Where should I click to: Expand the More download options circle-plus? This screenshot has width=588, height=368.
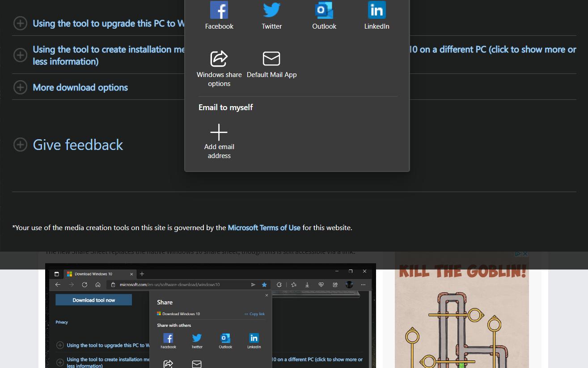click(20, 87)
